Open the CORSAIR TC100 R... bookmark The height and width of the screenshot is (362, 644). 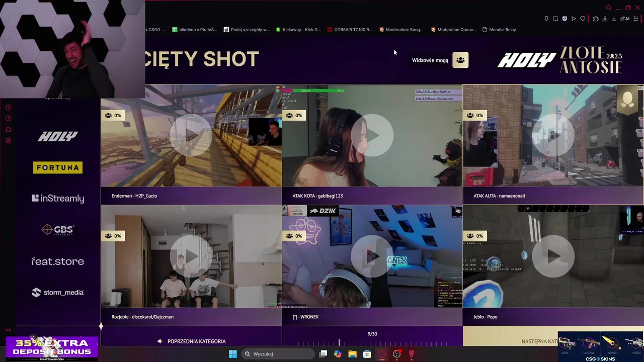tap(350, 30)
